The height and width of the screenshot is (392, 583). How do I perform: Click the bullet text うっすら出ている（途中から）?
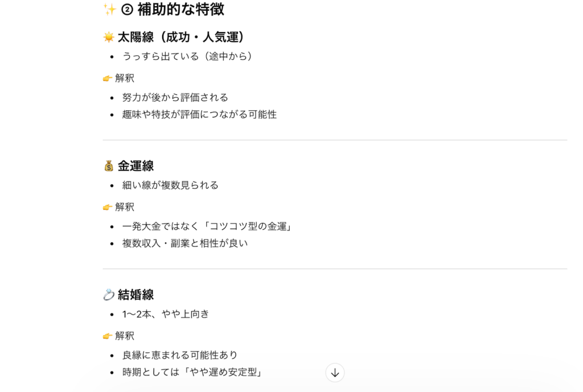click(x=188, y=56)
